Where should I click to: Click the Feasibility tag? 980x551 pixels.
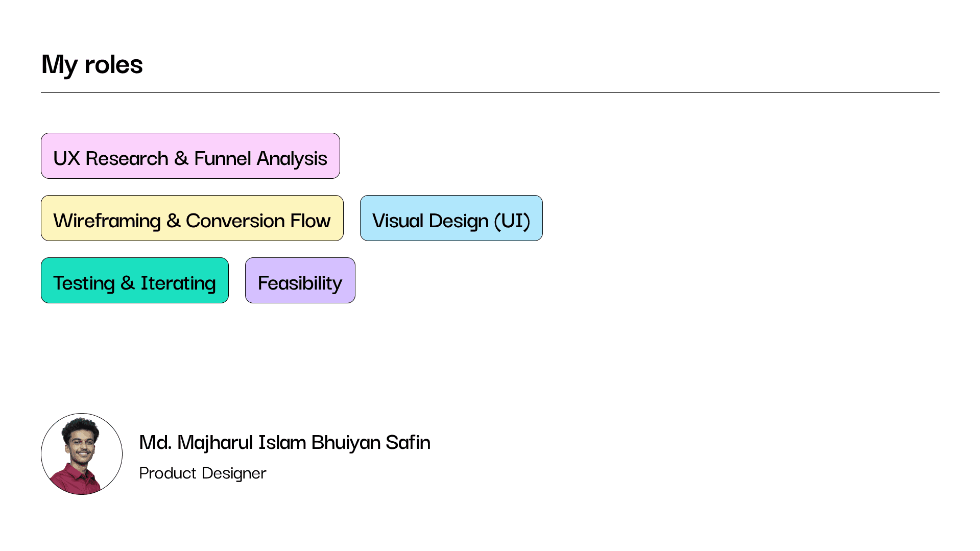pos(300,280)
